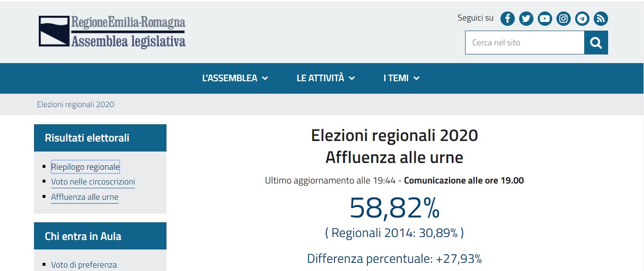Expand the L'ASSEMBLEA dropdown menu
This screenshot has width=644, height=271.
click(235, 78)
